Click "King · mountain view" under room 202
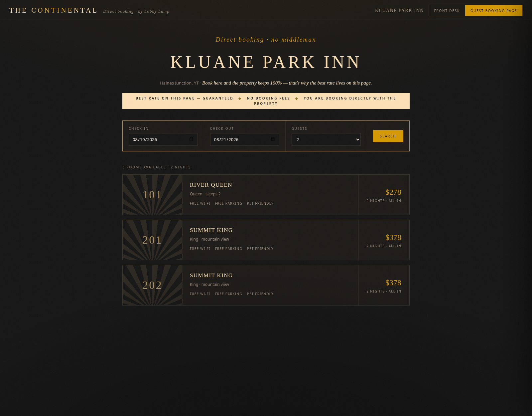 (209, 285)
